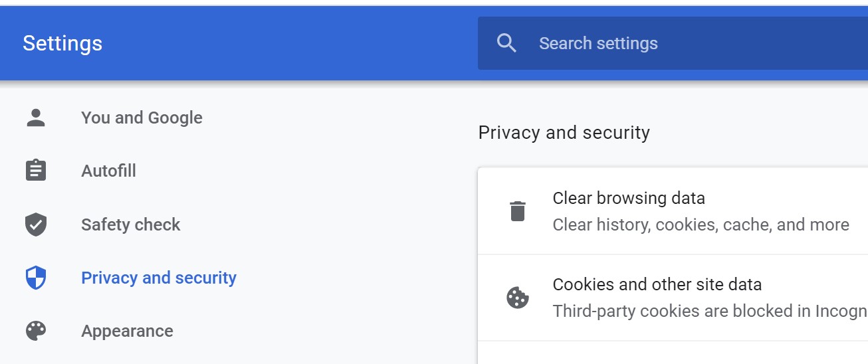Screen dimensions: 868x364
Task: Click the Appearance palette icon
Action: tap(36, 331)
